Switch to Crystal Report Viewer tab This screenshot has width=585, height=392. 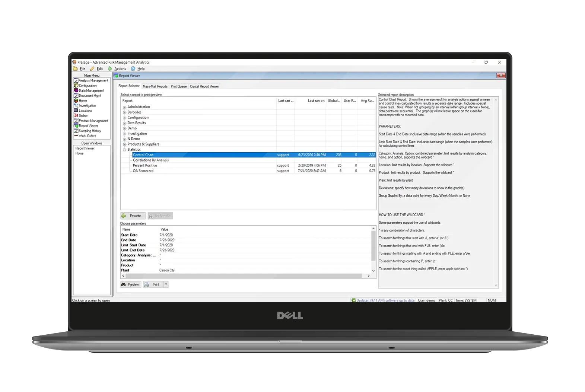pos(204,86)
